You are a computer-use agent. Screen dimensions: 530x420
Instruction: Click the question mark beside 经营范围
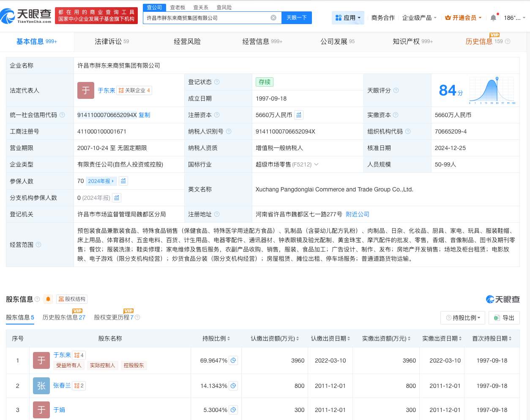[38, 245]
